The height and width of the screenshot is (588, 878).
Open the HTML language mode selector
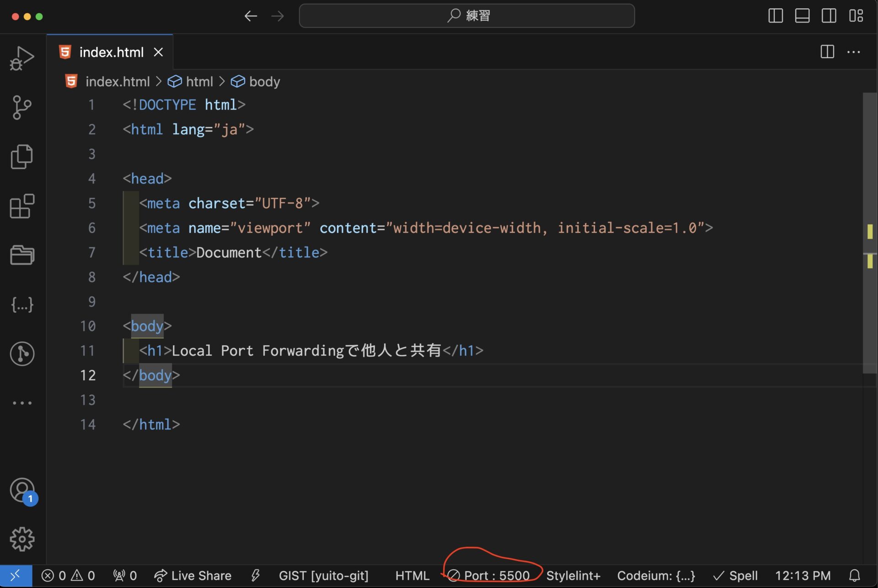click(412, 575)
